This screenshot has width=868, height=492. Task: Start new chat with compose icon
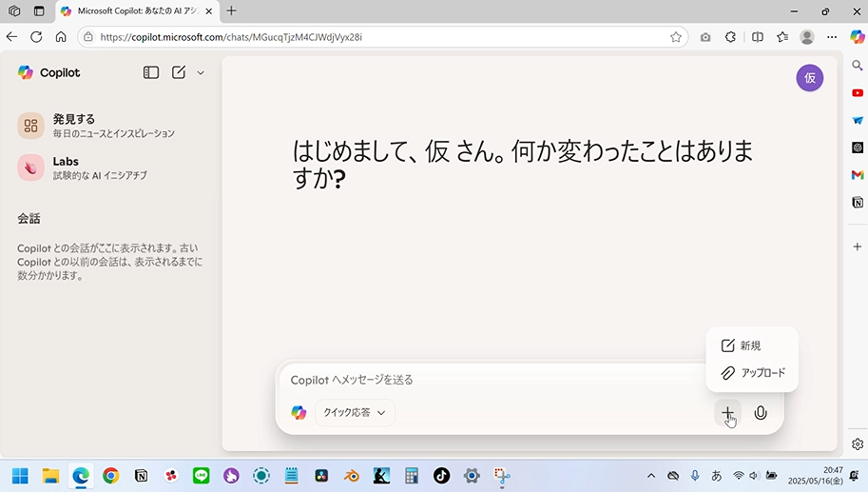tap(179, 72)
